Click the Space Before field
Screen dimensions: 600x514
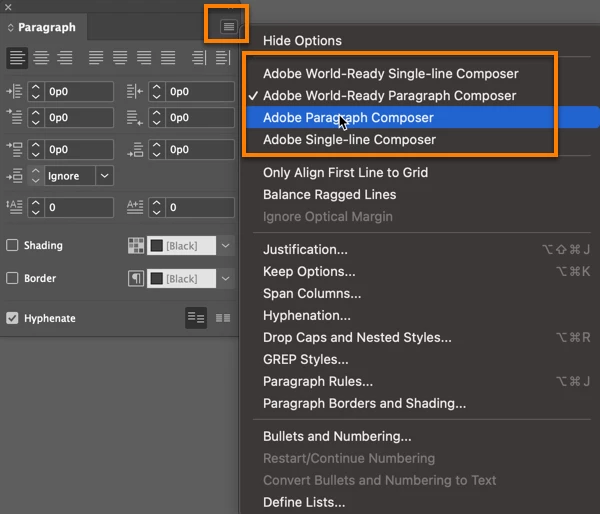[x=79, y=149]
